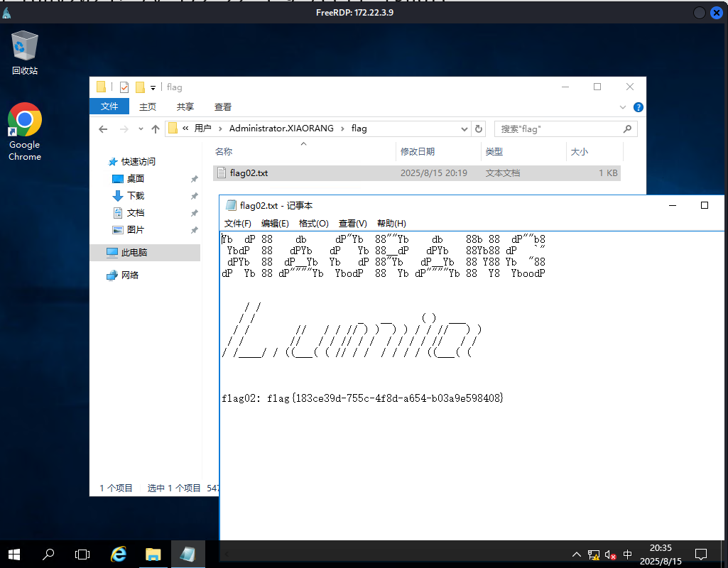Select flag02.txt file row
Image resolution: width=728 pixels, height=568 pixels.
(x=417, y=173)
